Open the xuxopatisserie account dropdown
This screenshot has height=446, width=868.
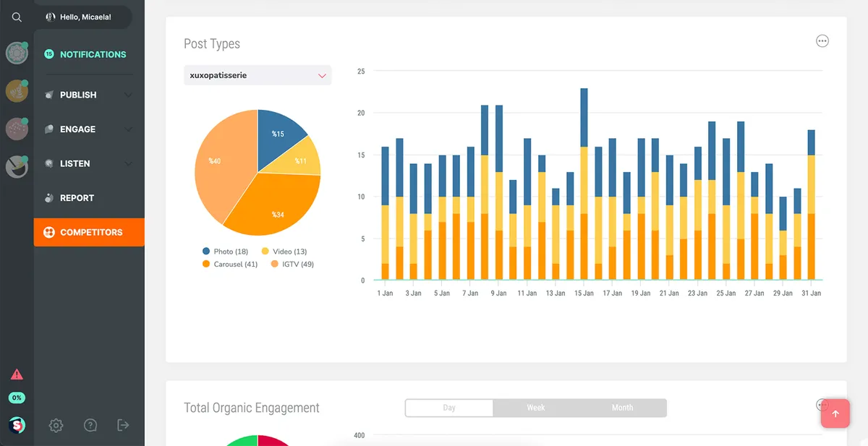[x=258, y=75]
